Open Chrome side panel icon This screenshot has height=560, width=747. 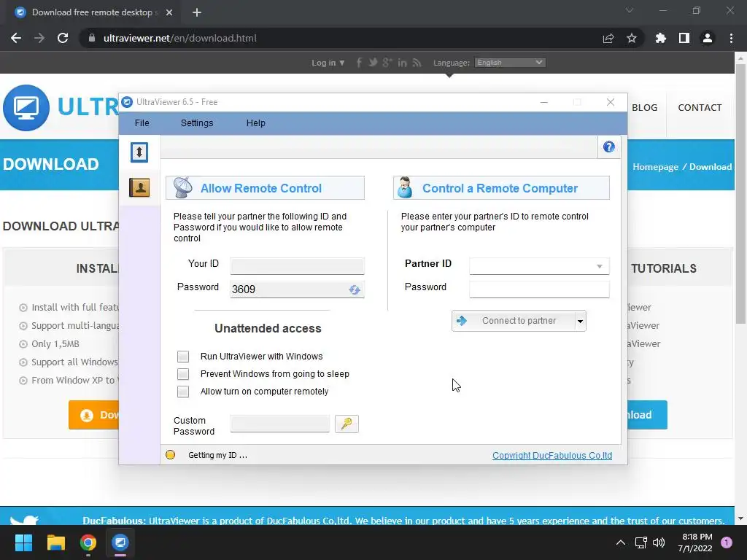(x=684, y=38)
